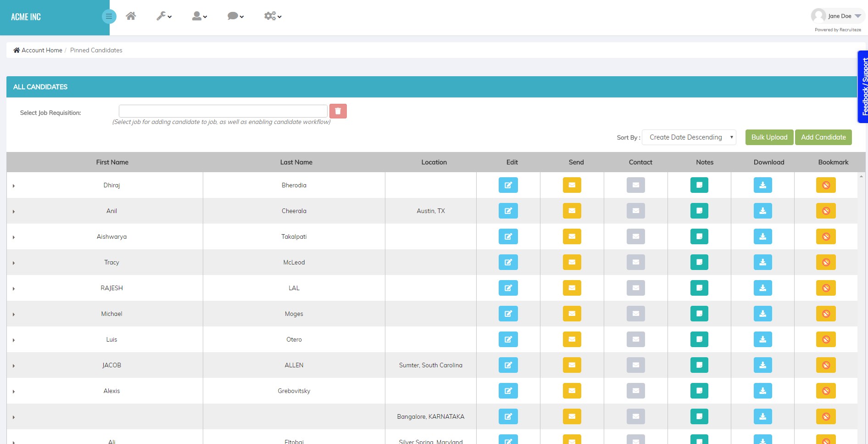Click the Bulk Upload button
The height and width of the screenshot is (444, 868).
coord(769,137)
